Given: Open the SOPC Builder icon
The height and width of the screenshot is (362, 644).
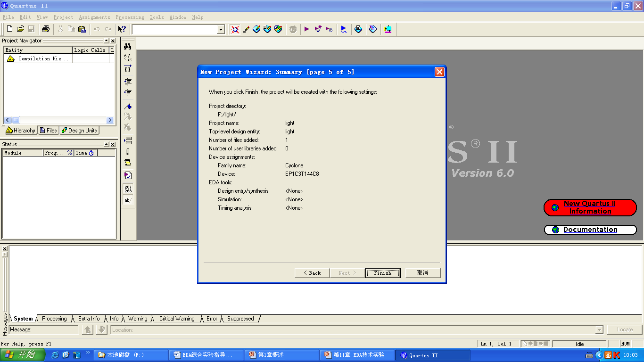Looking at the screenshot, I should tap(388, 29).
